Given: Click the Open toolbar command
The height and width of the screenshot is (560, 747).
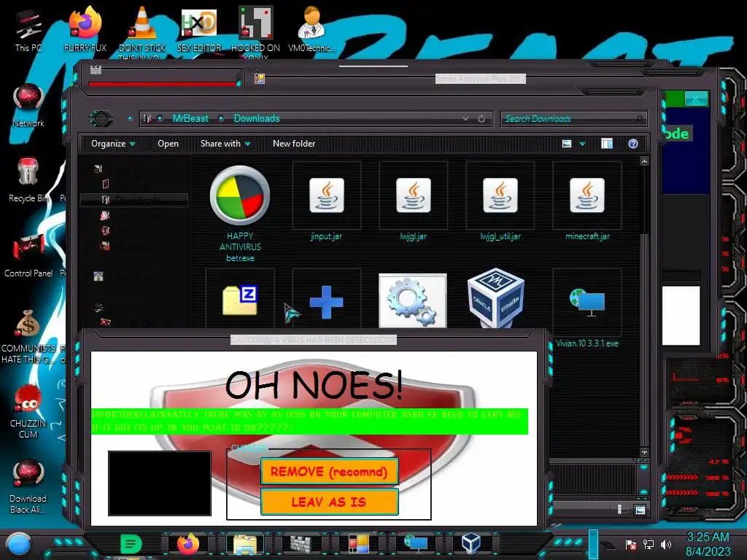Looking at the screenshot, I should tap(169, 144).
